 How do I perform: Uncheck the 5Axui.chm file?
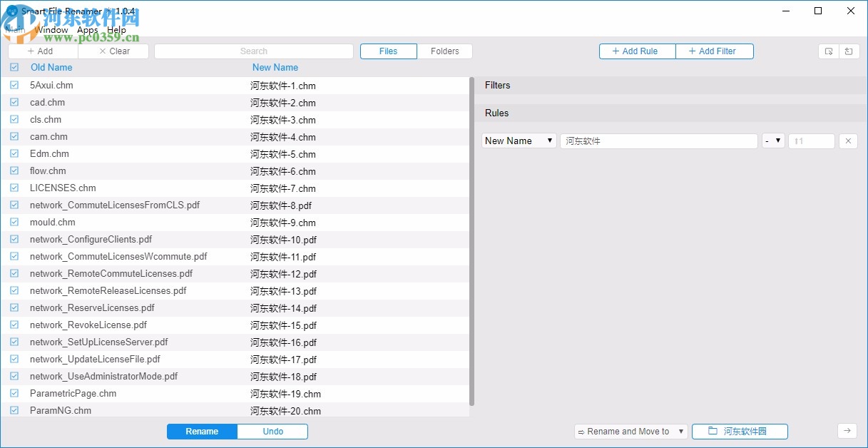point(14,85)
